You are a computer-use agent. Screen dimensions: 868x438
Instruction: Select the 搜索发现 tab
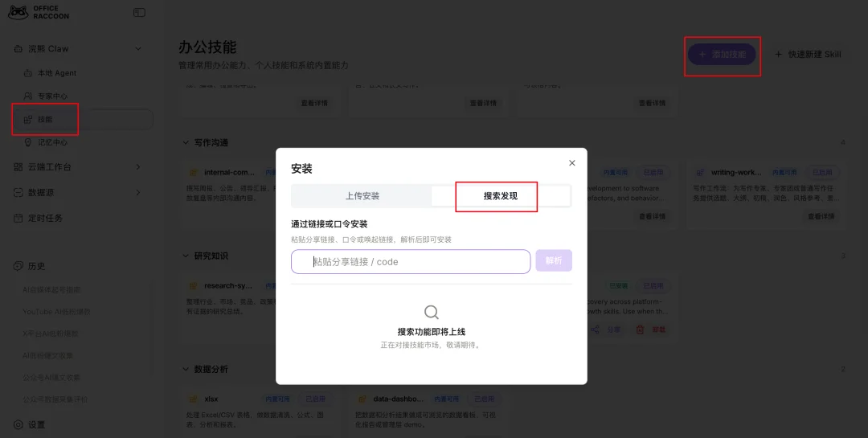tap(501, 196)
